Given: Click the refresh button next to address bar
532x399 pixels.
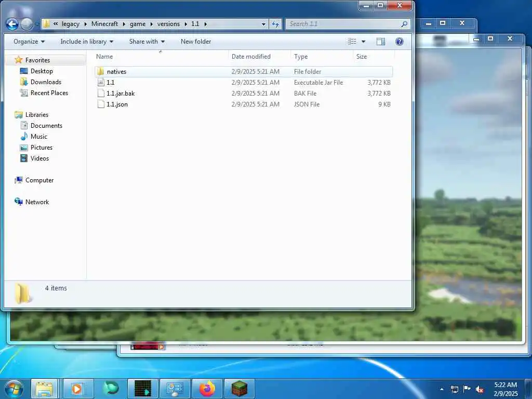Looking at the screenshot, I should [275, 24].
